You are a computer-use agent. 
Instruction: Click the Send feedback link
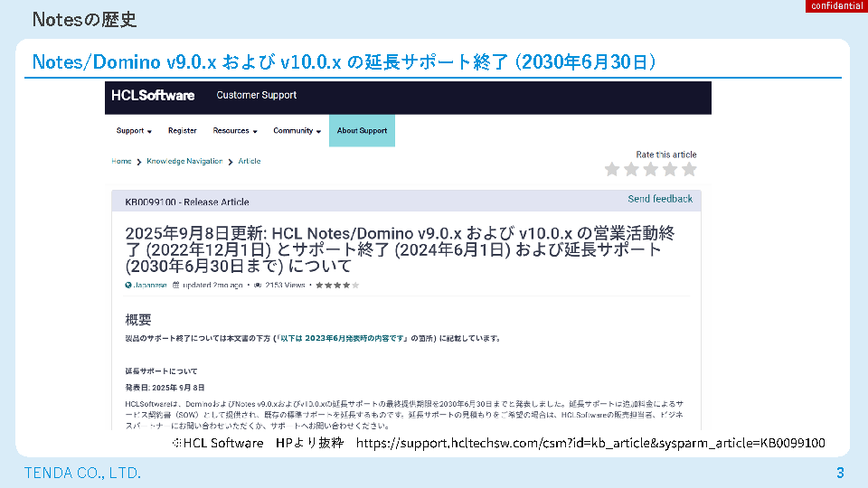click(x=660, y=199)
